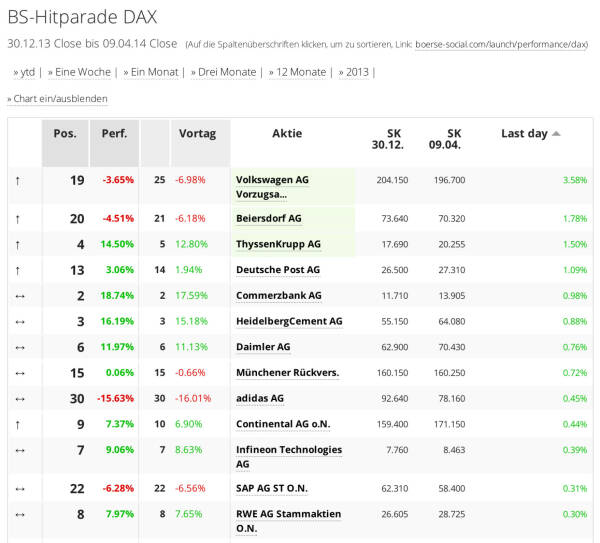Click the sideways-arrow trend icon beside SAP AG
This screenshot has height=543, width=600.
(17, 488)
